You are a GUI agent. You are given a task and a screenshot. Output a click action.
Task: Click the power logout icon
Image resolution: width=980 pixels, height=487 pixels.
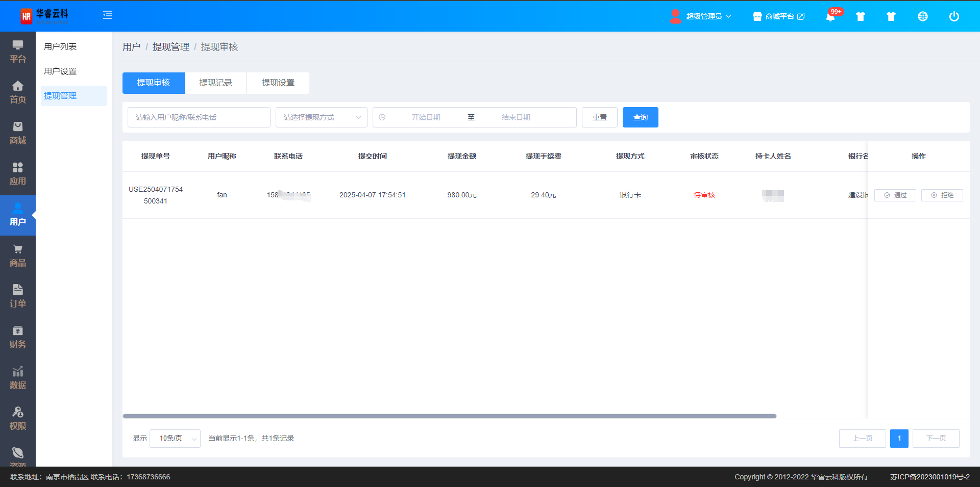(953, 16)
